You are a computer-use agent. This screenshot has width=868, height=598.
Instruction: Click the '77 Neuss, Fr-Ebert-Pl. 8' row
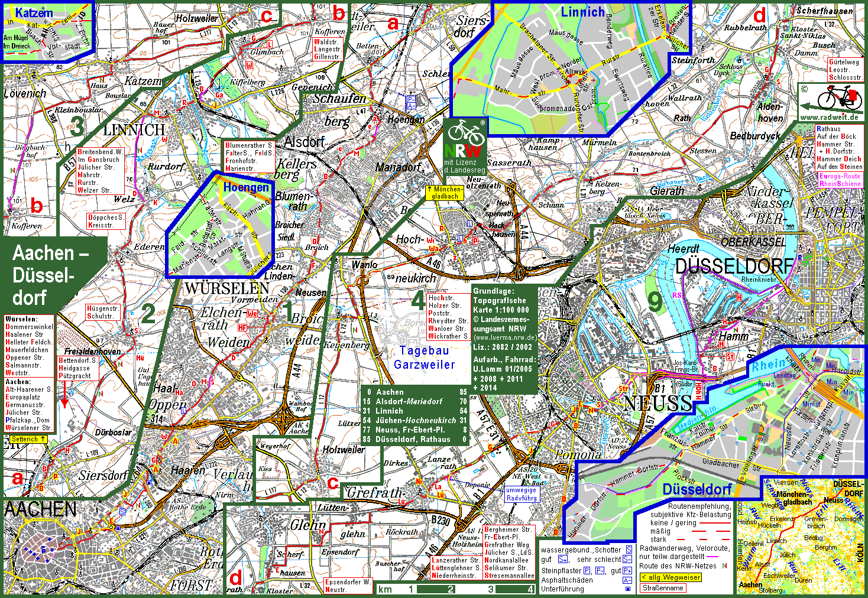pyautogui.click(x=415, y=430)
